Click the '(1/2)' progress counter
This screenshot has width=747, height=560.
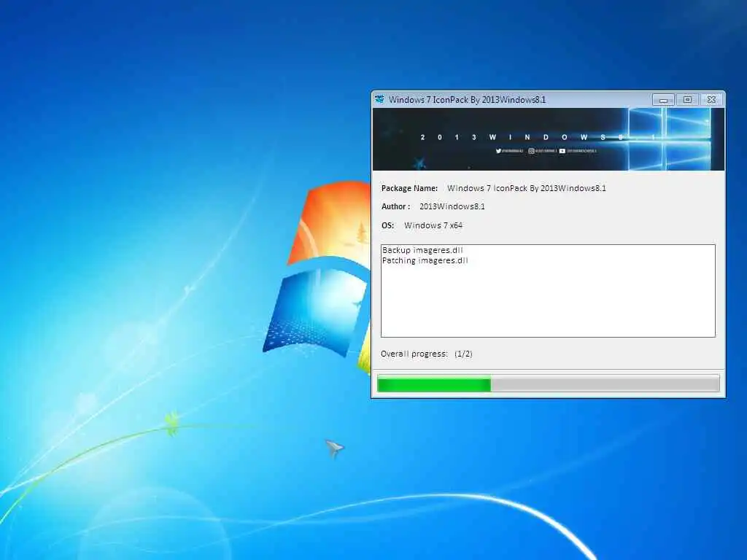coord(463,354)
